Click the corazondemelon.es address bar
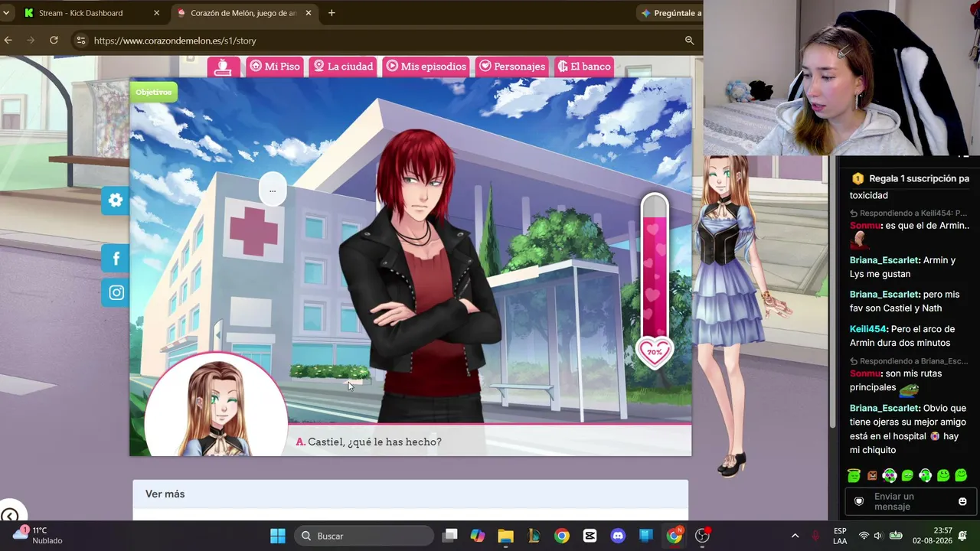This screenshot has height=551, width=980. (x=383, y=41)
